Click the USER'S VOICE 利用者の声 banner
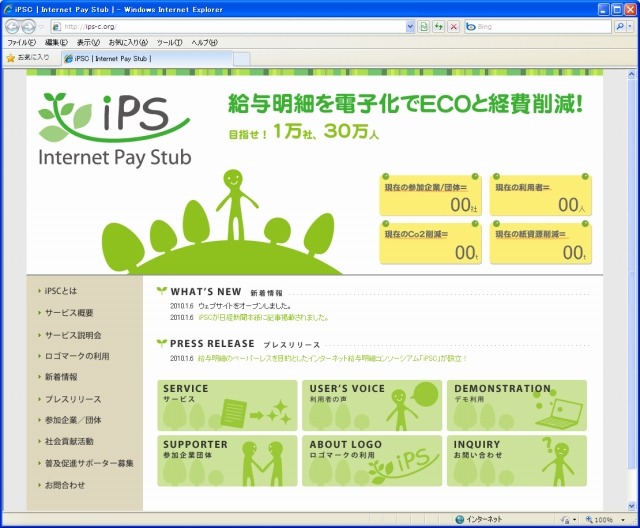The height and width of the screenshot is (528, 640). coord(372,405)
